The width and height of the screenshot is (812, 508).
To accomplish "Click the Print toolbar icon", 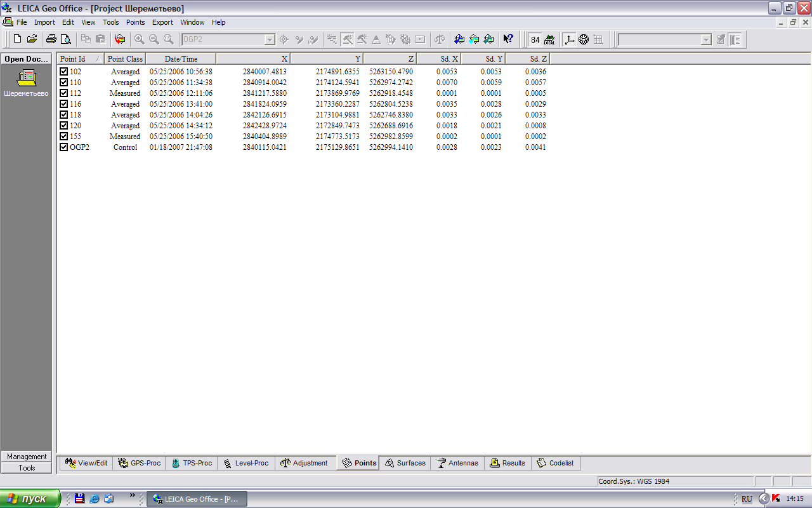I will 51,39.
